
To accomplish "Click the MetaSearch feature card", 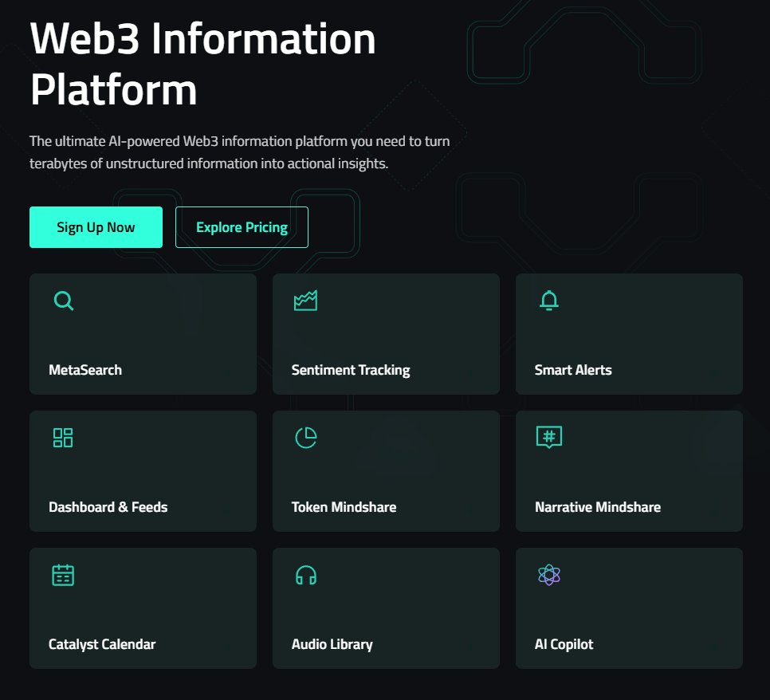I will pyautogui.click(x=143, y=333).
